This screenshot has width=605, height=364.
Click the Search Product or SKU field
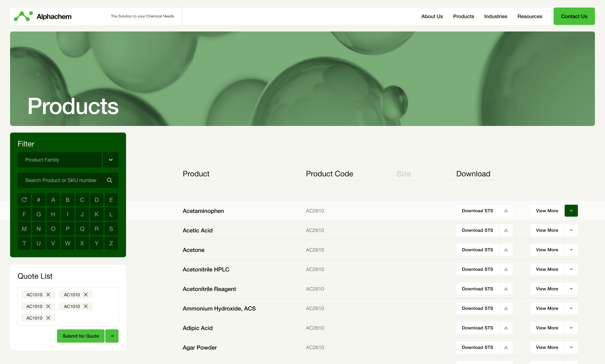[61, 180]
